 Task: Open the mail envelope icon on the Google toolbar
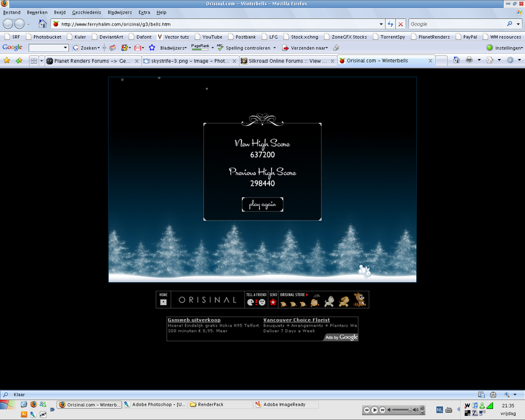click(x=138, y=47)
